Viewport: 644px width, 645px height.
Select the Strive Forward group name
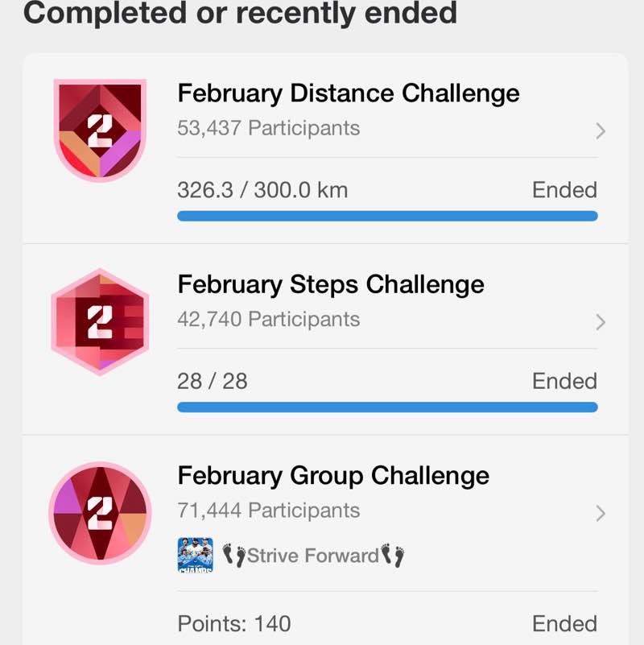coord(313,556)
